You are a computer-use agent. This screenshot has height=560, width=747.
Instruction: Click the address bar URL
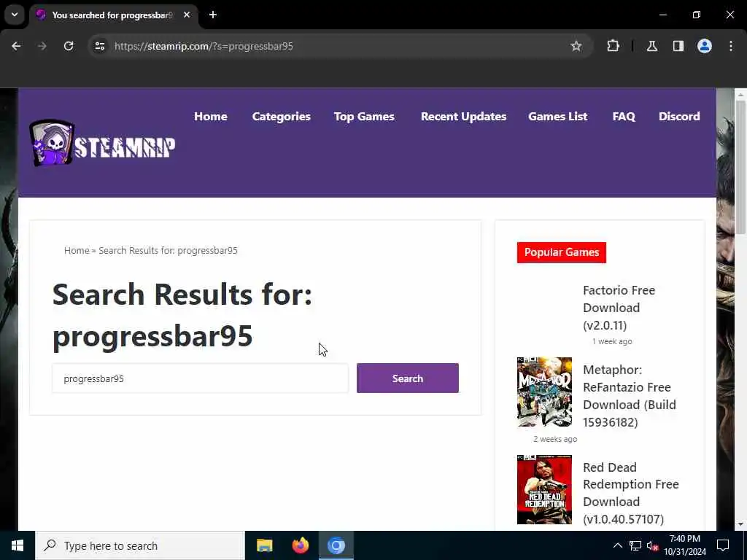204,46
